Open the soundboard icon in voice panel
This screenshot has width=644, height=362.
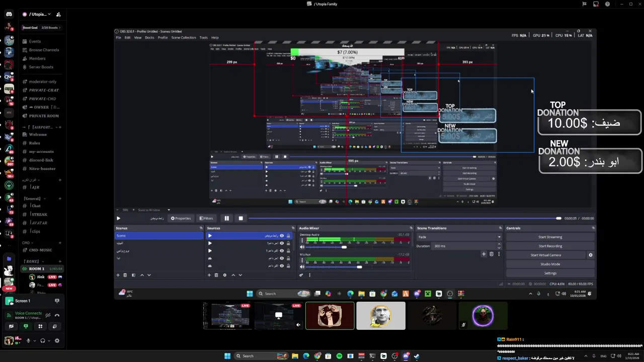[55, 326]
